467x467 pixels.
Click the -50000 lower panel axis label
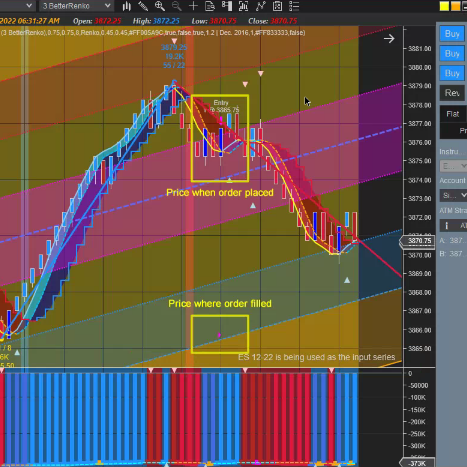pyautogui.click(x=418, y=386)
